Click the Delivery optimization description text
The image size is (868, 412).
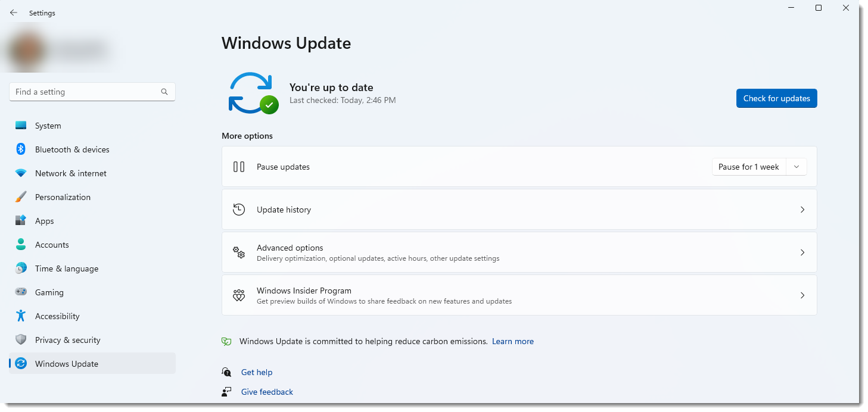(378, 258)
